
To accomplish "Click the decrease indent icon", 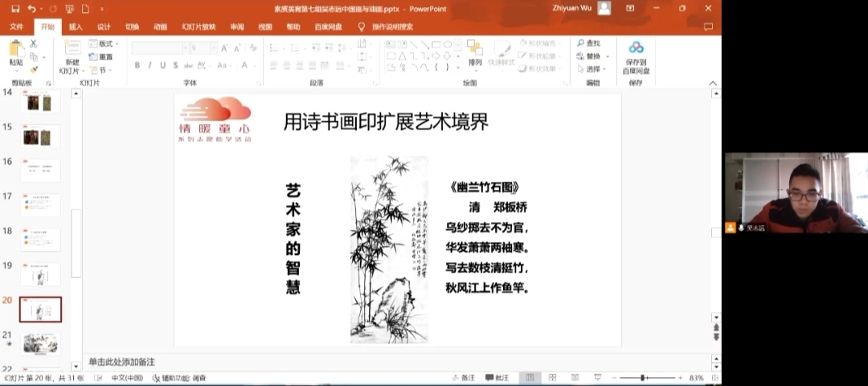I will [x=315, y=48].
